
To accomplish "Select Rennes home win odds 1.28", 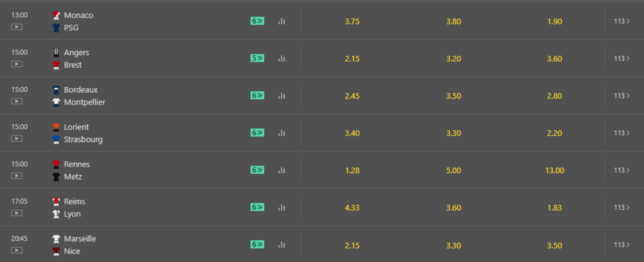I will [x=352, y=171].
